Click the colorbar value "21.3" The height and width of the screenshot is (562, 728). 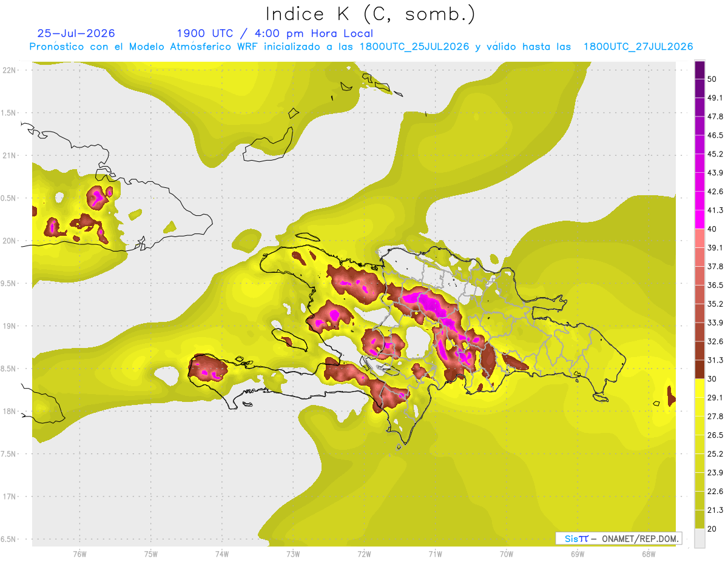(715, 510)
